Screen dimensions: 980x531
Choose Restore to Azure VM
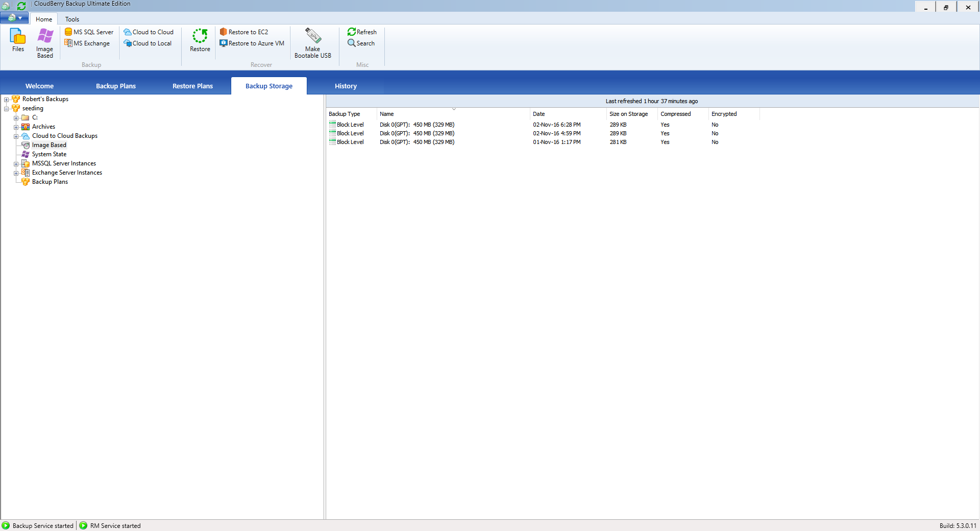click(x=252, y=43)
